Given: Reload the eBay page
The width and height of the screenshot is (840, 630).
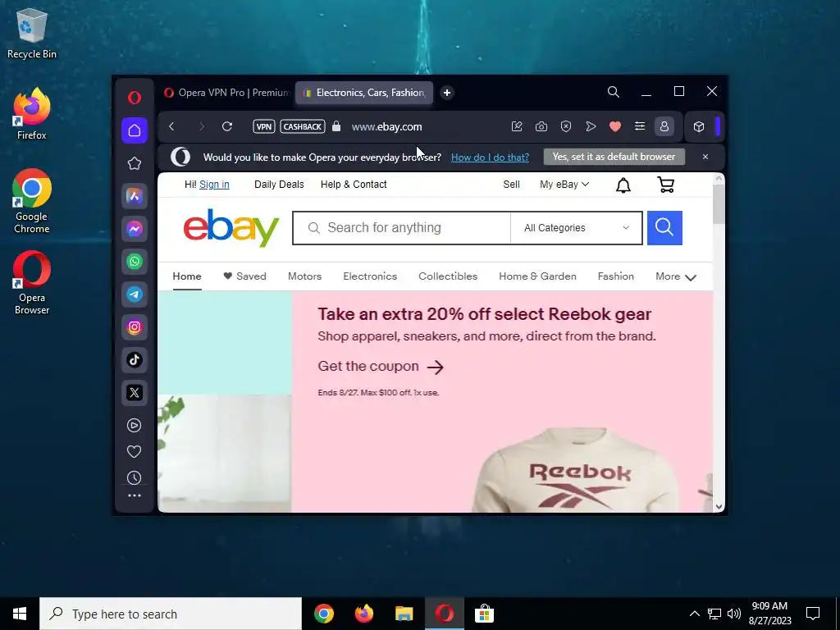Looking at the screenshot, I should [x=227, y=126].
